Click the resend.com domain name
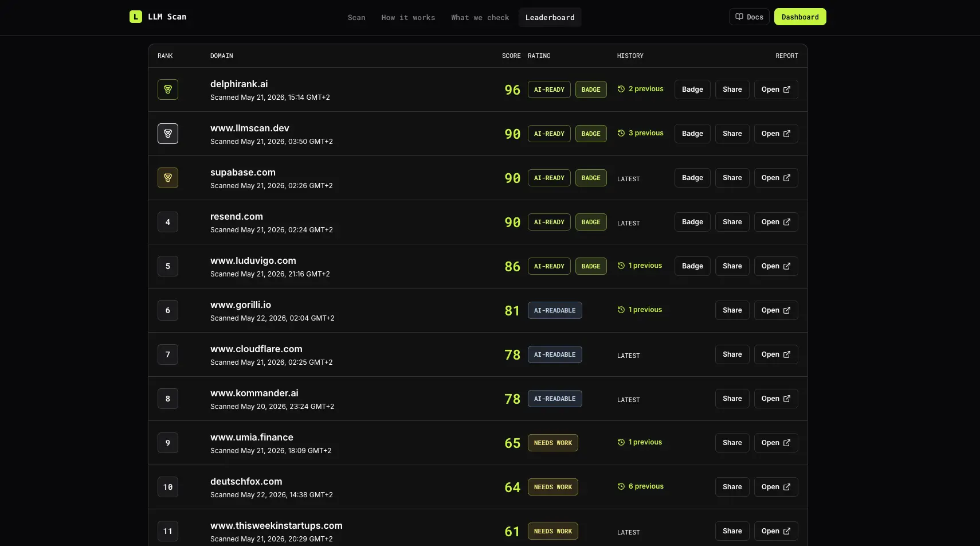 coord(237,216)
